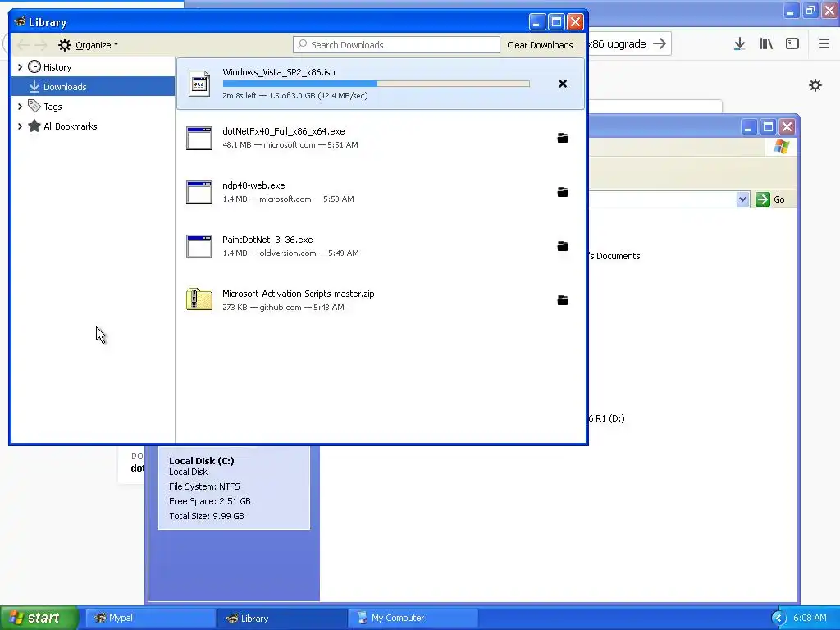Click '273 KB — github.com — 5:43 AM' details
Image resolution: width=840 pixels, height=630 pixels.
point(283,307)
